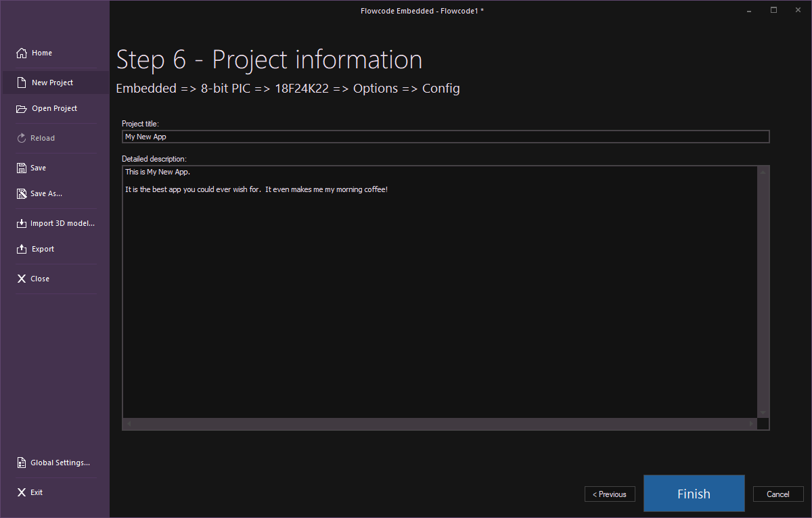The image size is (812, 518).
Task: Go back with the Previous button
Action: pos(610,494)
